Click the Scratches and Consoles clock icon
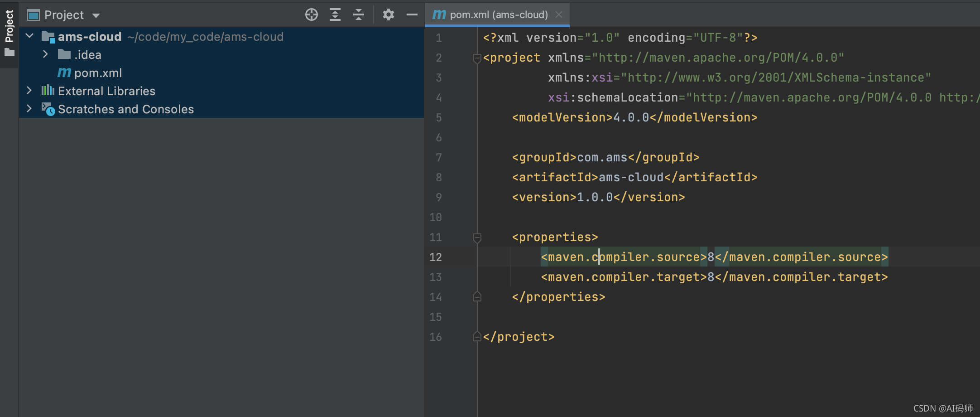The image size is (980, 417). coord(48,109)
